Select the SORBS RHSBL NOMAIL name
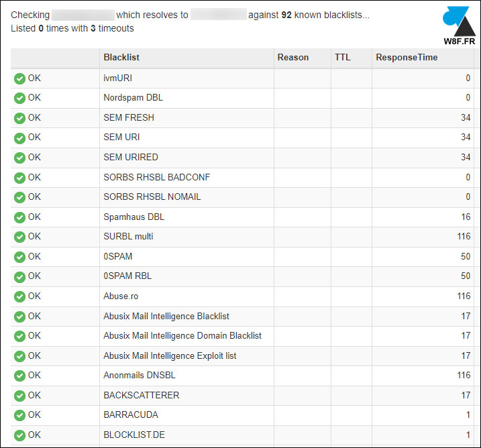 152,197
